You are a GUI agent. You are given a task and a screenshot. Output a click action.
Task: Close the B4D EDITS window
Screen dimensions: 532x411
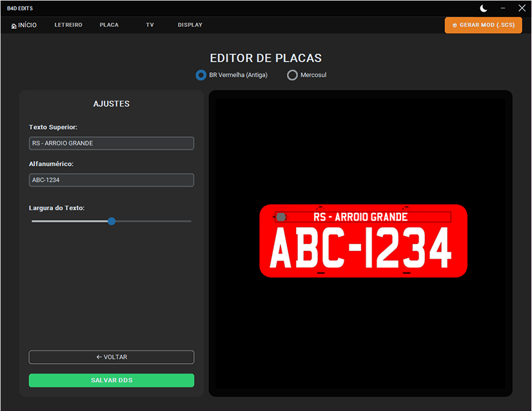(522, 8)
